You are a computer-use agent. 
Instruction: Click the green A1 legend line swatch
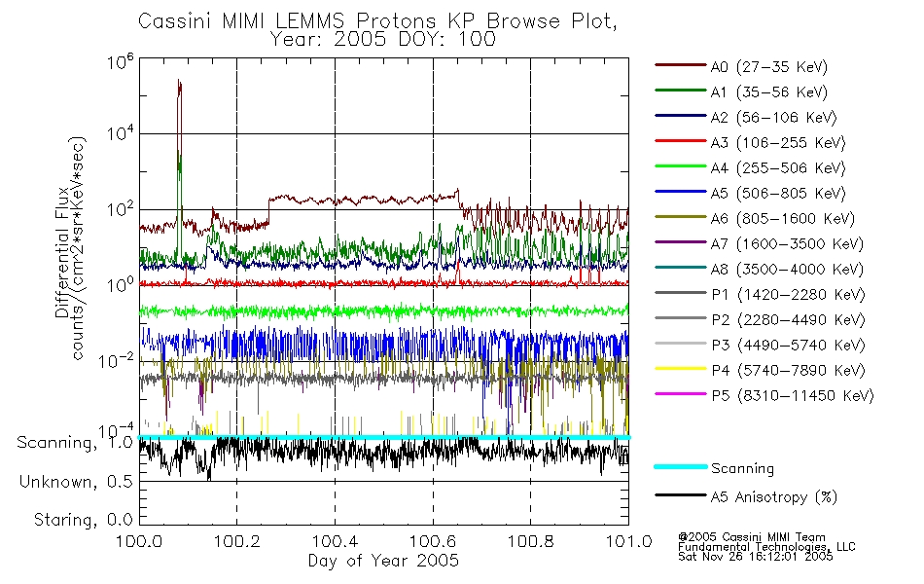point(681,91)
